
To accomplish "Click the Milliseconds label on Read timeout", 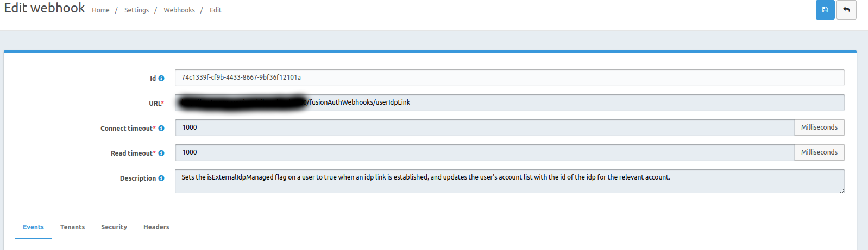I will pyautogui.click(x=819, y=152).
